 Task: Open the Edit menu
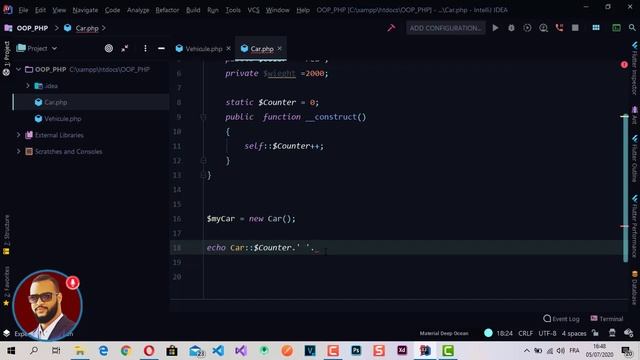coord(40,10)
